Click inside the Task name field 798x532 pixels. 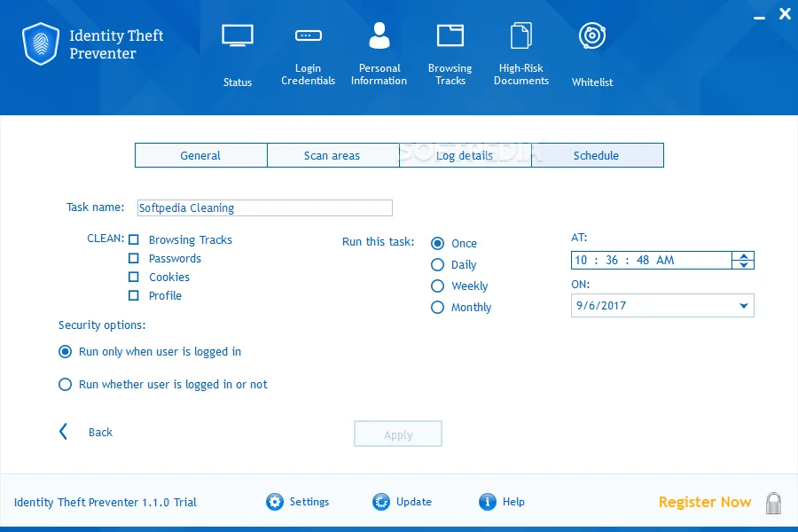(x=264, y=207)
